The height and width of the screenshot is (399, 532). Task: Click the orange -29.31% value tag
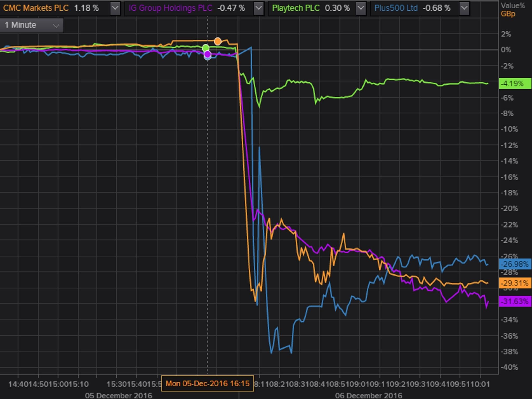point(515,283)
